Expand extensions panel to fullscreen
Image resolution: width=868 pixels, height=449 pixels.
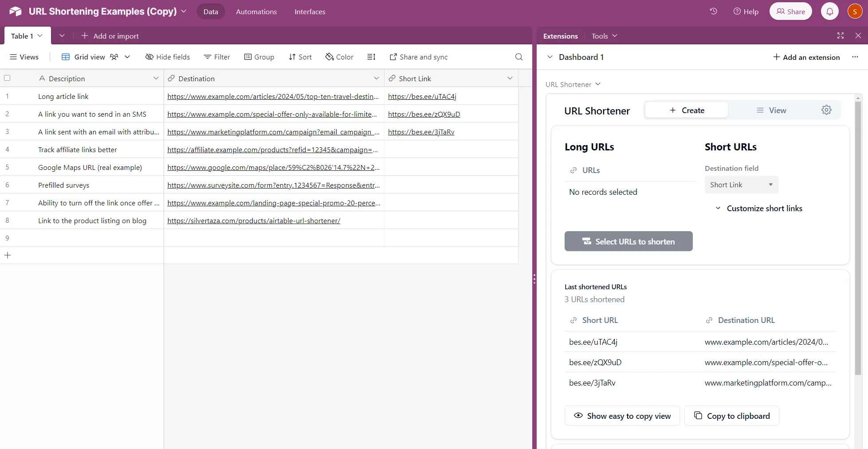(x=840, y=36)
